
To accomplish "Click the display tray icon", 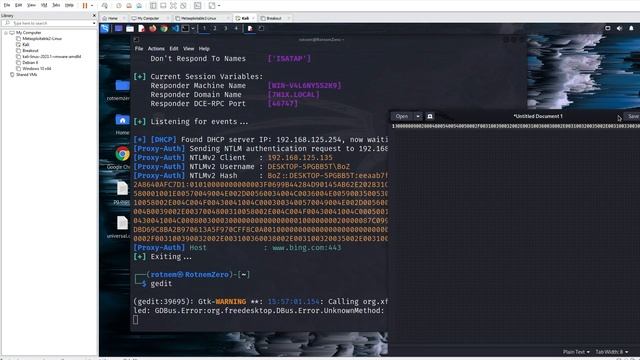I will 607,28.
